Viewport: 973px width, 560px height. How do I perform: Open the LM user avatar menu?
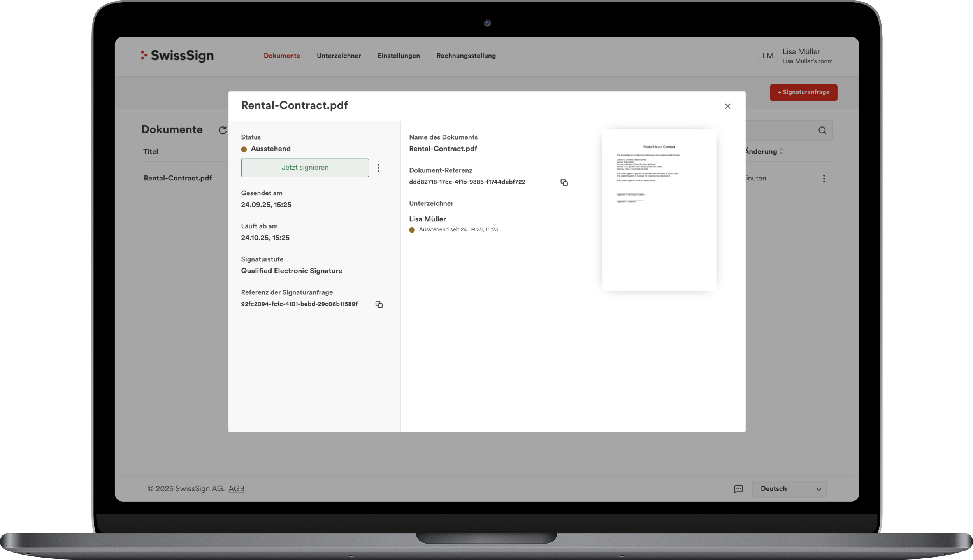pyautogui.click(x=768, y=56)
